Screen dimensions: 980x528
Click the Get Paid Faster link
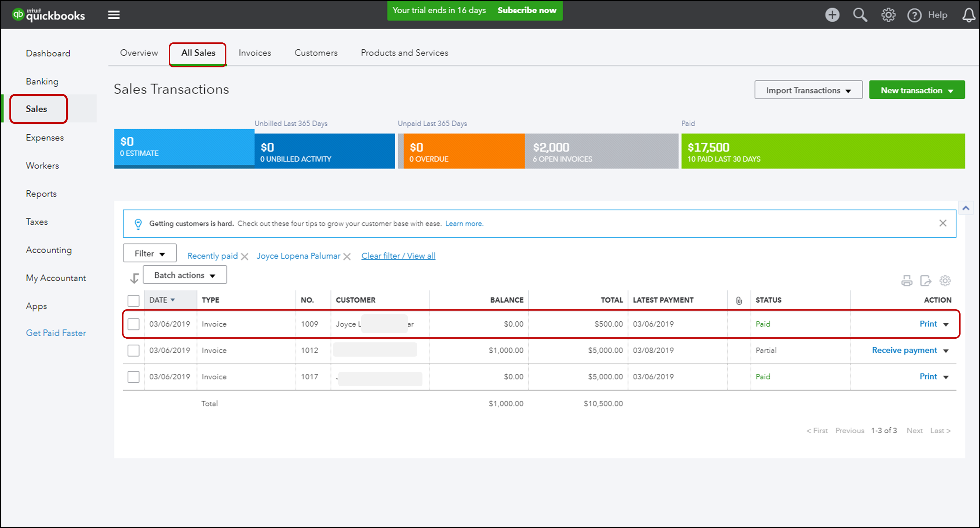click(55, 333)
